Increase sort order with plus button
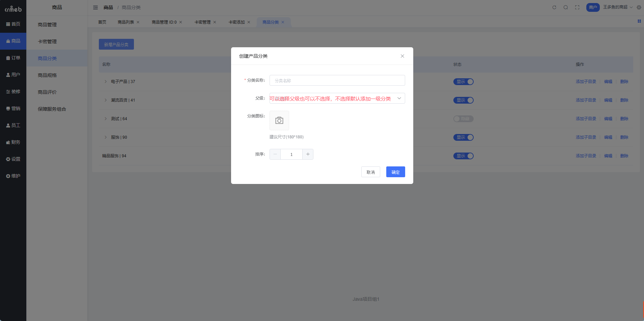 click(x=308, y=154)
